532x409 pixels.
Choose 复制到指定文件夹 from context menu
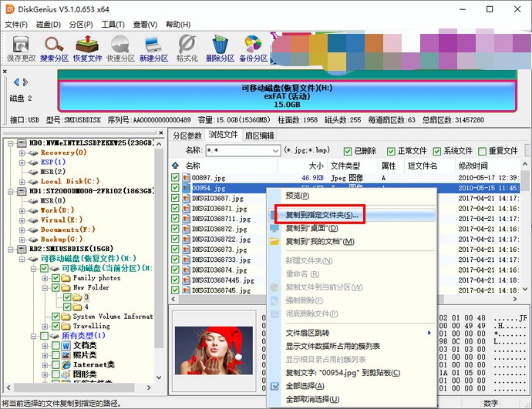[322, 215]
